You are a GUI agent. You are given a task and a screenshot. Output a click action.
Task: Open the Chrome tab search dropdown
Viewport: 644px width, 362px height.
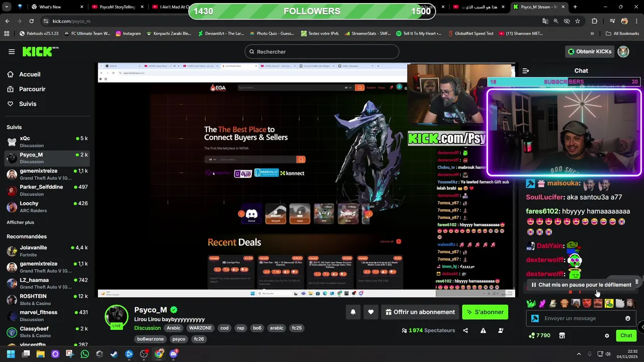[x=6, y=7]
